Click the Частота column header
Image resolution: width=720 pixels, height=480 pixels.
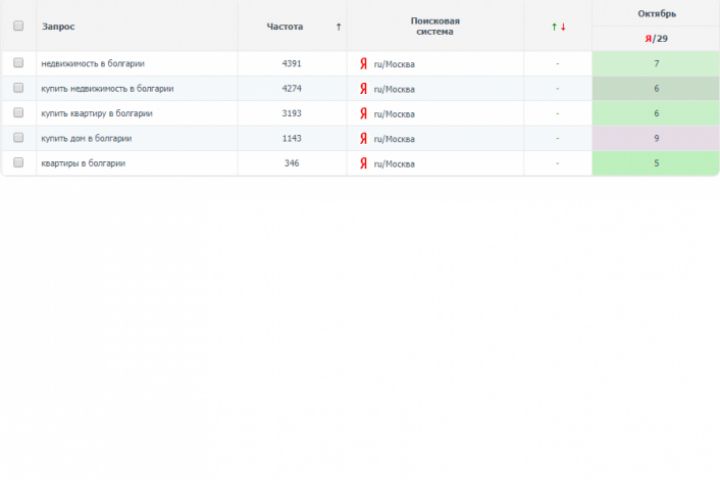[285, 27]
